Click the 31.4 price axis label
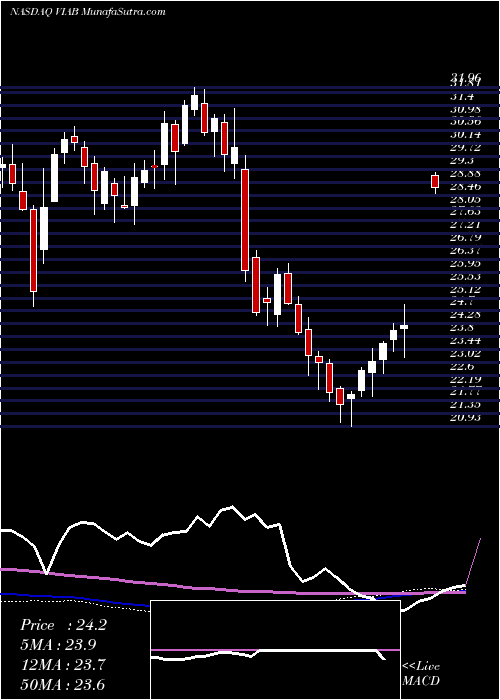Screen dimensions: 500x700 click(463, 96)
